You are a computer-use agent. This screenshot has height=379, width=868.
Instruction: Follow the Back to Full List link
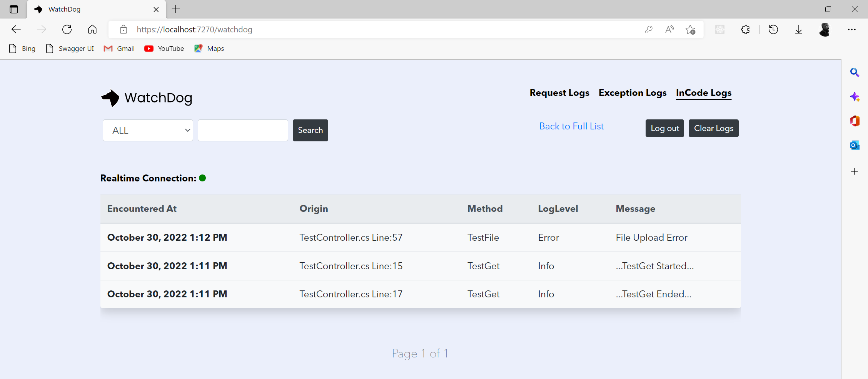click(x=571, y=126)
